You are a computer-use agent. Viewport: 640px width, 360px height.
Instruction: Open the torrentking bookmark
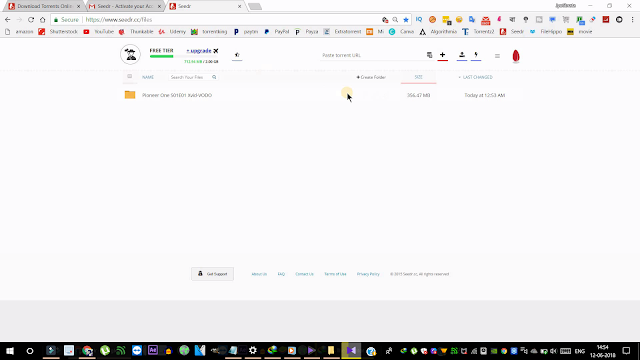click(x=209, y=31)
